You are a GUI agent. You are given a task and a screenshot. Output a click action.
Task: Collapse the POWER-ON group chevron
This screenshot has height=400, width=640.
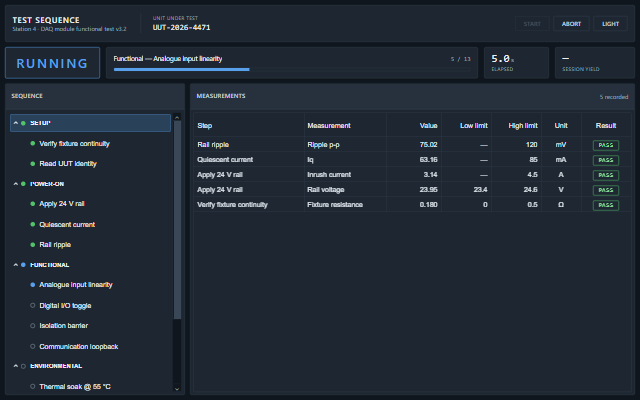(x=16, y=184)
